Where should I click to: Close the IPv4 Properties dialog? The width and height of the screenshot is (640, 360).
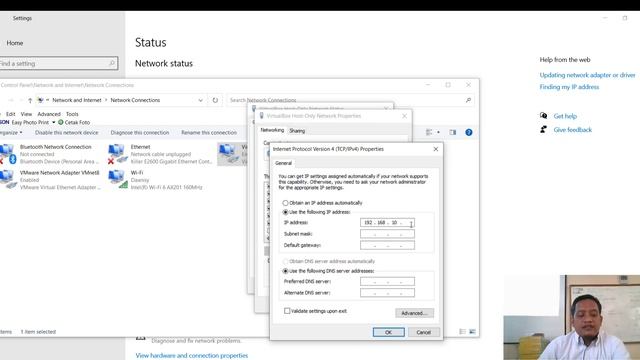coord(436,149)
